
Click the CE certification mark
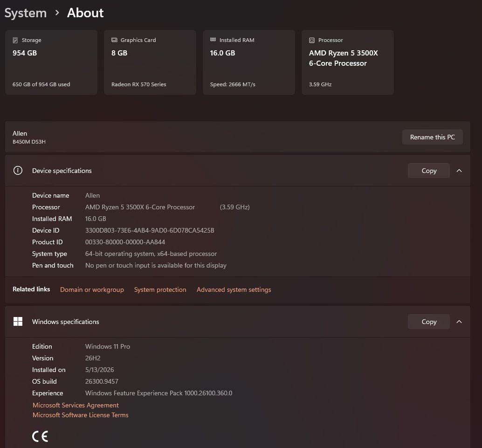40,436
